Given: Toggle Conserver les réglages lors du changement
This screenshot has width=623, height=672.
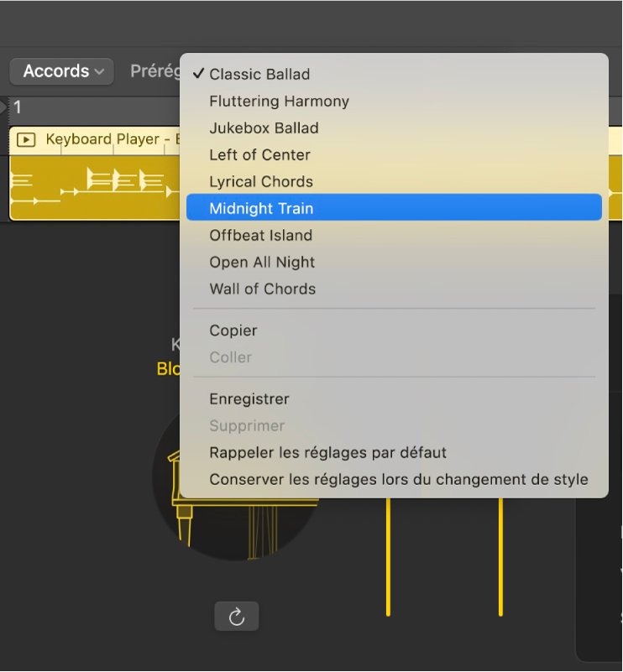Looking at the screenshot, I should 394,479.
